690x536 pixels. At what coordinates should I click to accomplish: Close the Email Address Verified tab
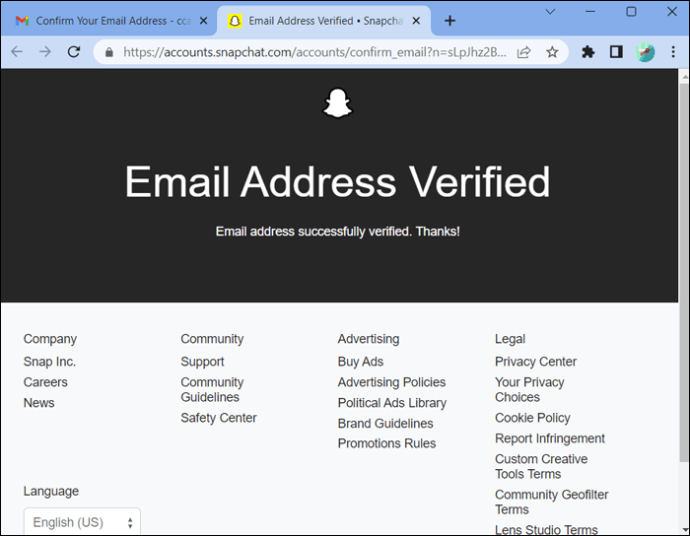point(416,21)
